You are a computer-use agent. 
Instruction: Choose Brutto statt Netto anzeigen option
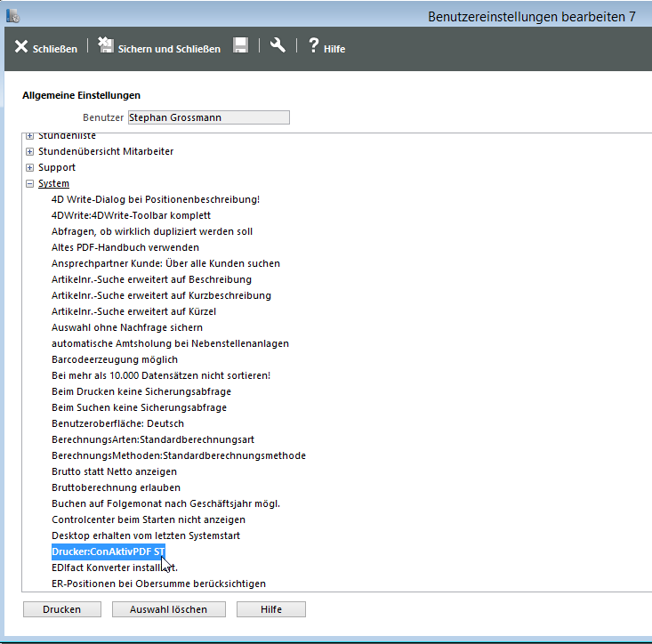coord(114,471)
